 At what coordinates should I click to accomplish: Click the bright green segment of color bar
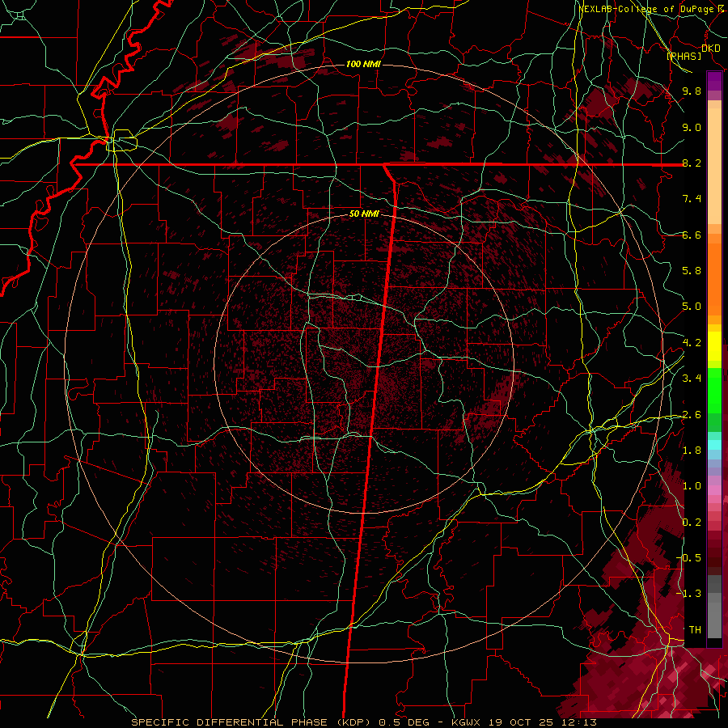pyautogui.click(x=714, y=391)
